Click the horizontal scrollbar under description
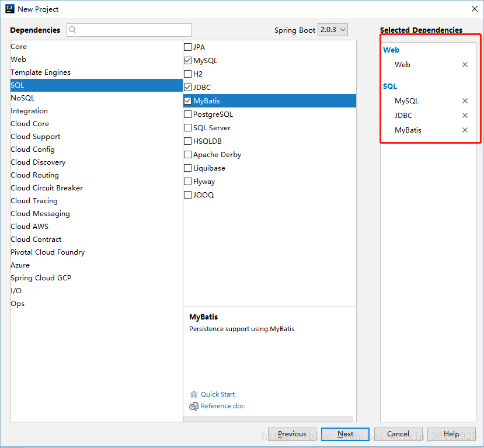The height and width of the screenshot is (448, 484). click(x=268, y=419)
